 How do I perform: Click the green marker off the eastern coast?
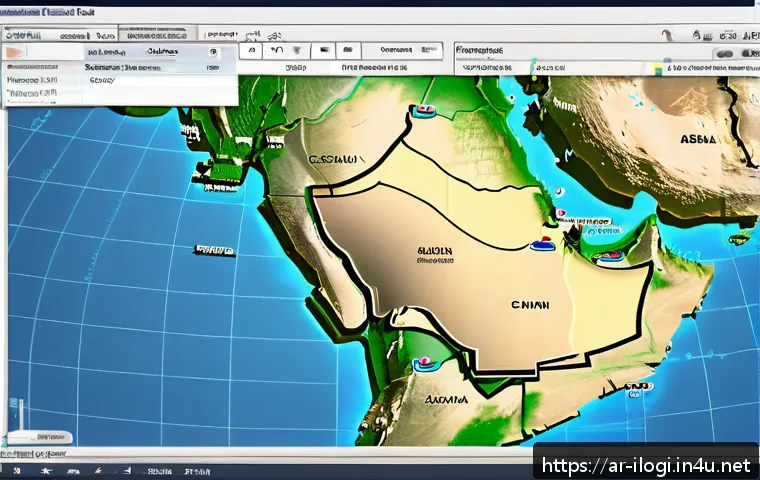tap(740, 238)
